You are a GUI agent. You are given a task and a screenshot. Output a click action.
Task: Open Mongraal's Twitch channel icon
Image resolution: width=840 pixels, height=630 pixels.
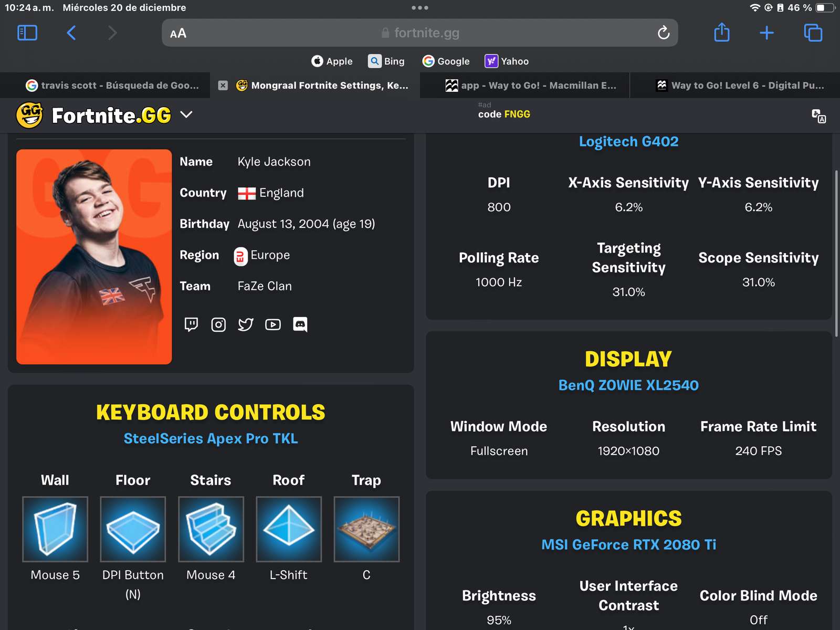click(x=191, y=324)
